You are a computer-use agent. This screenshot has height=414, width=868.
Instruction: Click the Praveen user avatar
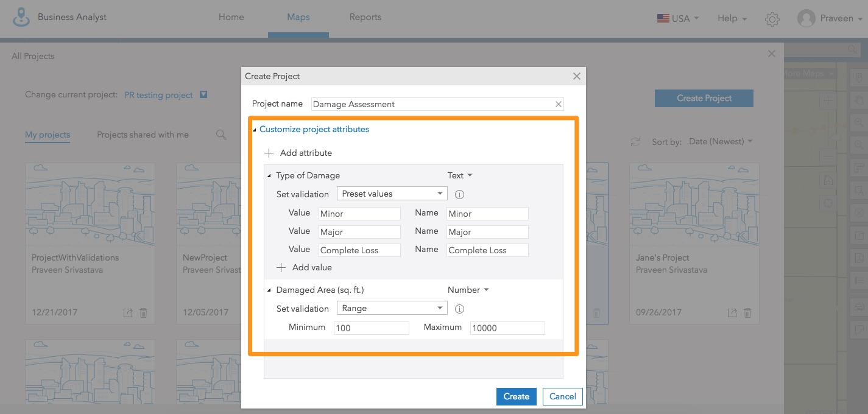click(806, 18)
